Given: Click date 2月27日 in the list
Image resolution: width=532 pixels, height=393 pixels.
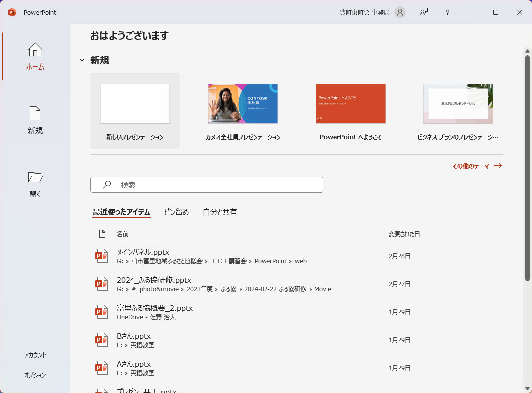Looking at the screenshot, I should tap(399, 284).
